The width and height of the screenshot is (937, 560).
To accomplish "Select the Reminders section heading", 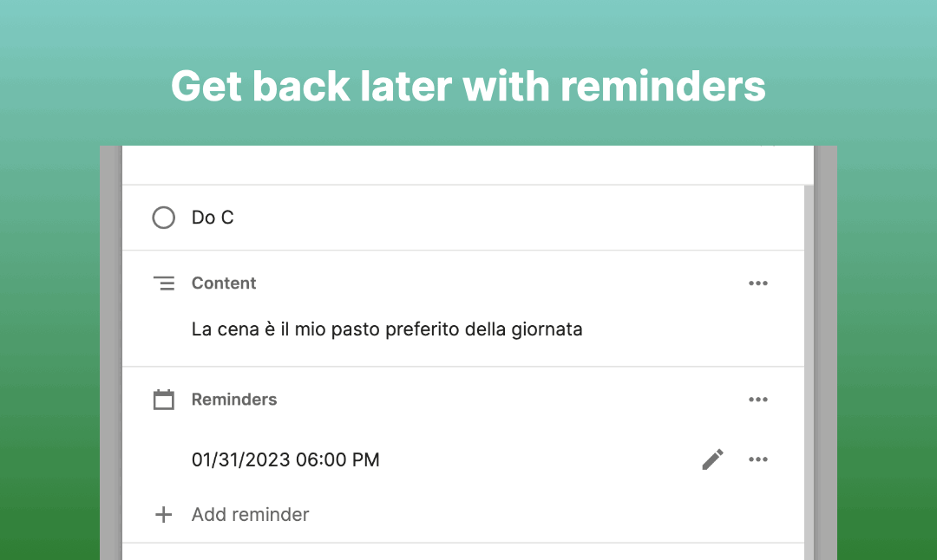I will click(x=233, y=400).
